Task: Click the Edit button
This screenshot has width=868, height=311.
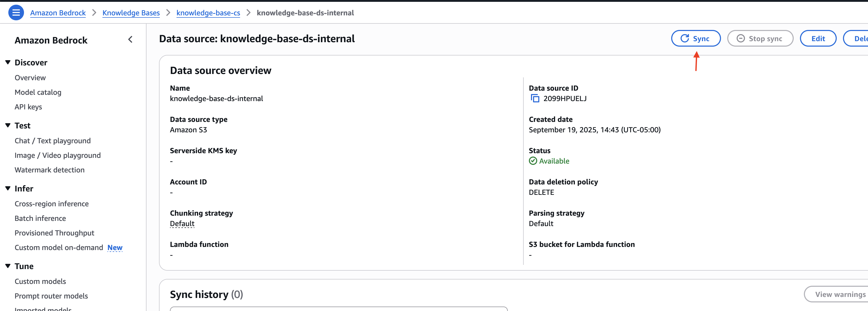Action: coord(818,39)
